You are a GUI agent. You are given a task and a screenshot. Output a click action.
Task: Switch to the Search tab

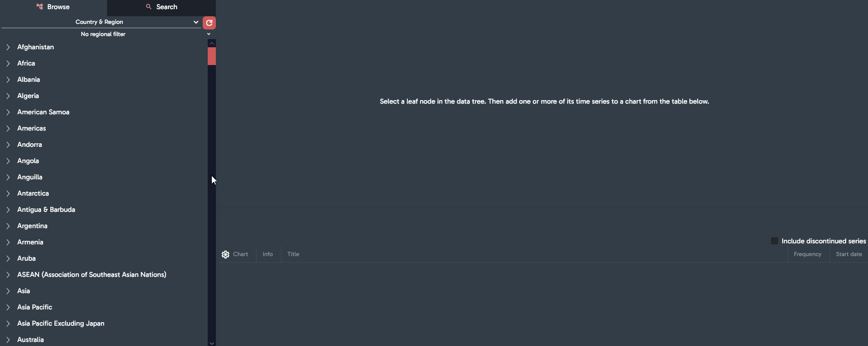162,7
